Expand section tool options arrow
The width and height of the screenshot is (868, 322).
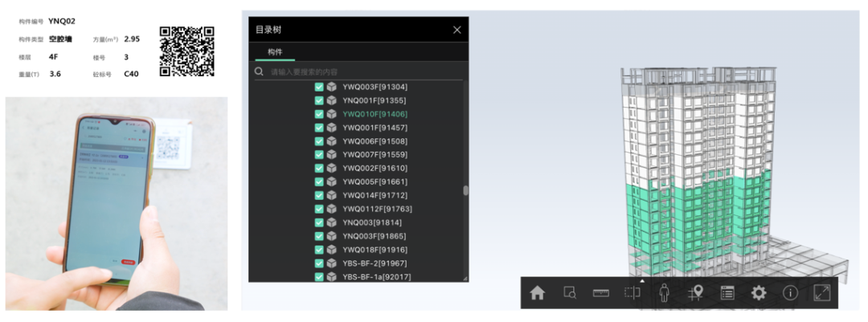pos(642,281)
